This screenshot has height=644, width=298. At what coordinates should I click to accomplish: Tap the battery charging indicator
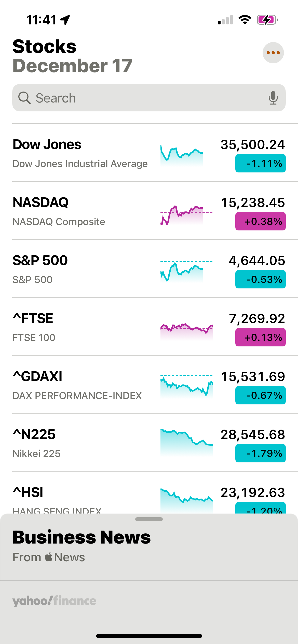(x=267, y=20)
